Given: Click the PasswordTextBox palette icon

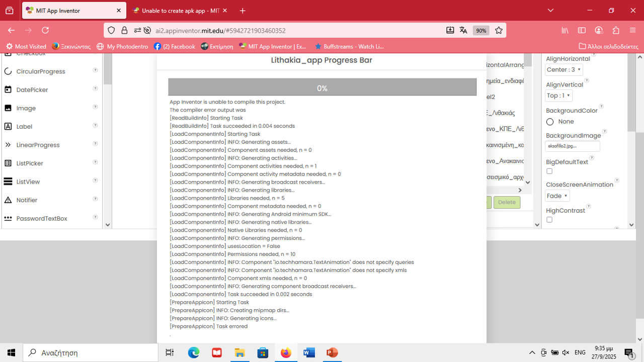Looking at the screenshot, I should [8, 219].
